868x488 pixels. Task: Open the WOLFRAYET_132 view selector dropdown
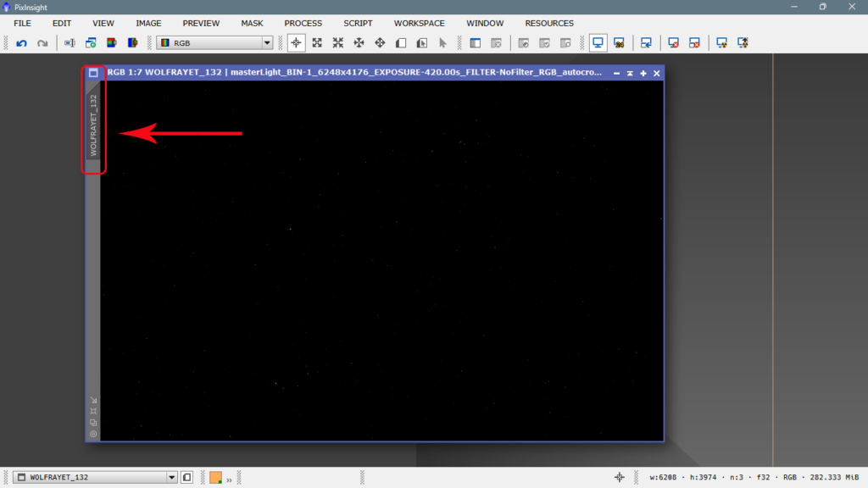95,477
